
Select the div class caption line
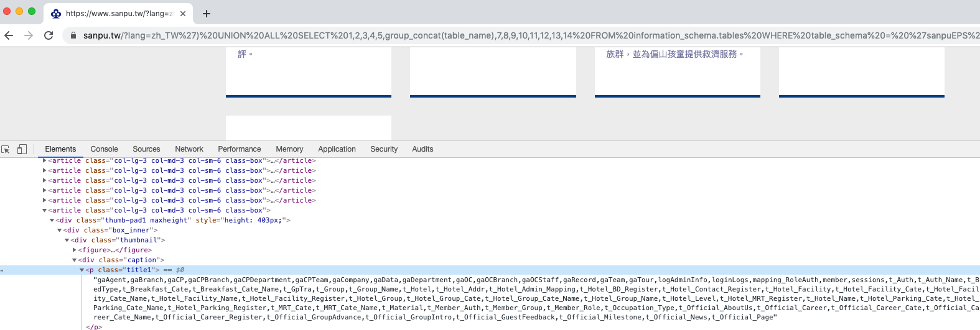click(121, 260)
